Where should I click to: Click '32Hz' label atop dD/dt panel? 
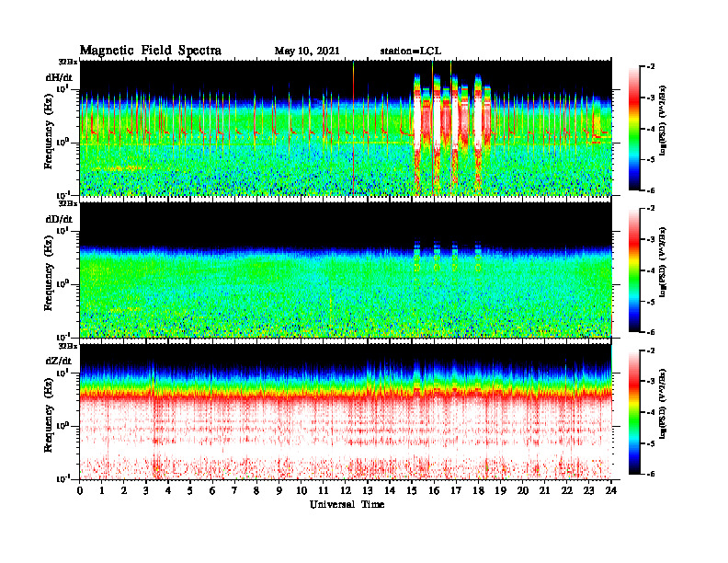click(x=68, y=203)
